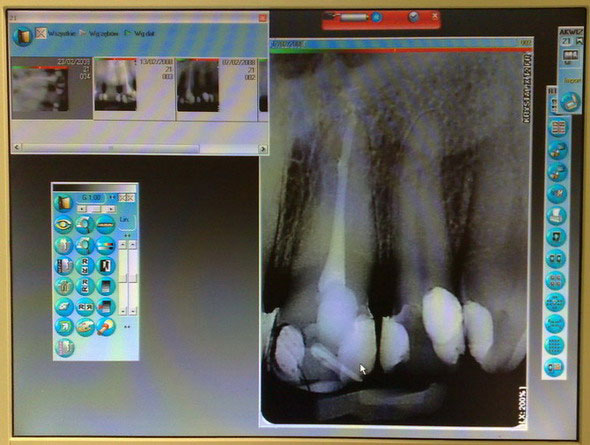Click the crossed box icon beside Wszystkie

coord(41,33)
